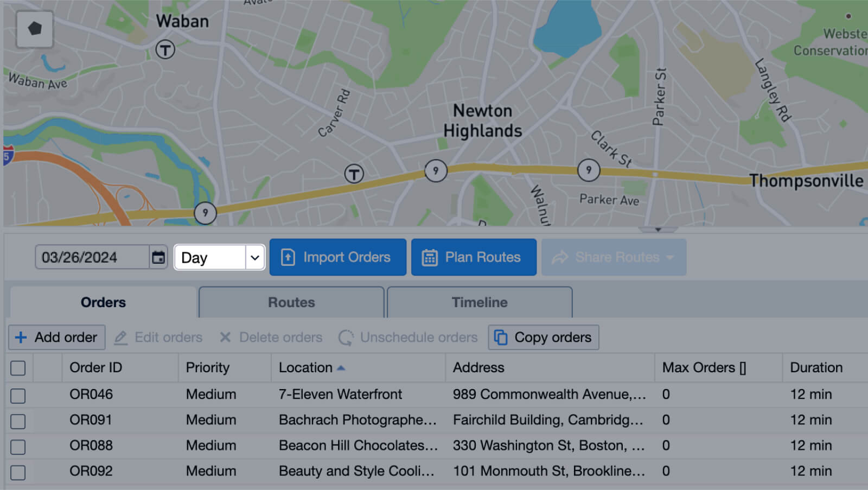Click the transit station marker near Carver Rd
This screenshot has height=490, width=868.
354,174
